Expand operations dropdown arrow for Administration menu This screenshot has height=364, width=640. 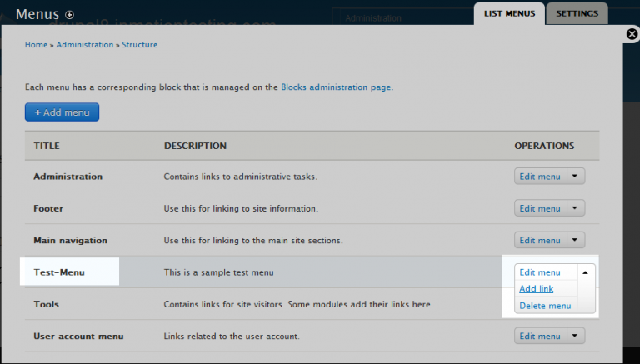coord(576,177)
